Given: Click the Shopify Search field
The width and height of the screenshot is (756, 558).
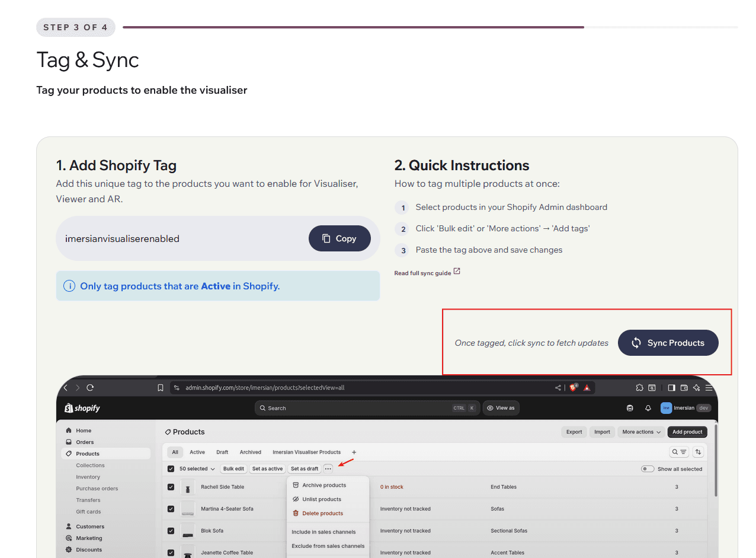Looking at the screenshot, I should coord(367,408).
